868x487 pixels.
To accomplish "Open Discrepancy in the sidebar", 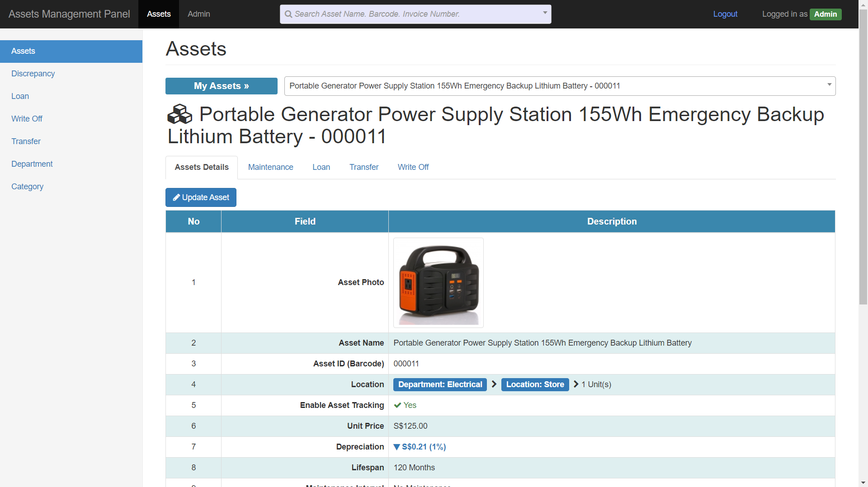I will [x=33, y=74].
